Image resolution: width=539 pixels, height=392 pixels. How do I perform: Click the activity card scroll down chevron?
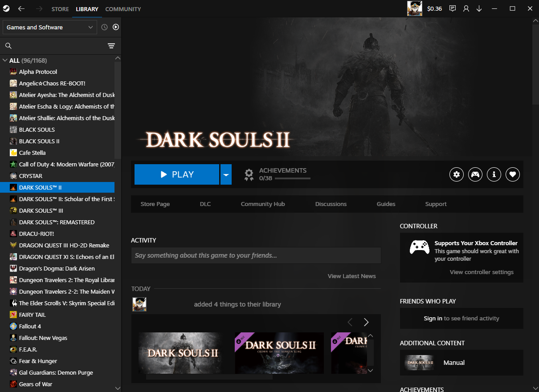click(370, 370)
